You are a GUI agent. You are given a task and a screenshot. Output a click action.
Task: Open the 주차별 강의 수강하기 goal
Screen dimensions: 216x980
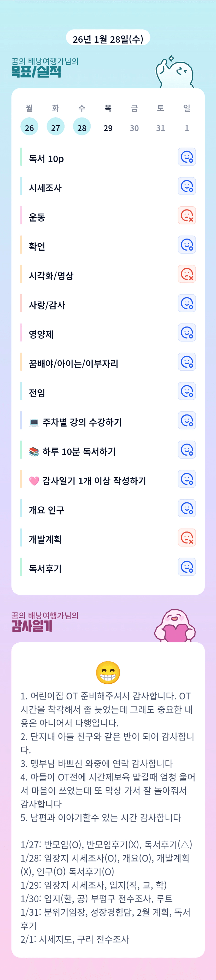tap(82, 422)
